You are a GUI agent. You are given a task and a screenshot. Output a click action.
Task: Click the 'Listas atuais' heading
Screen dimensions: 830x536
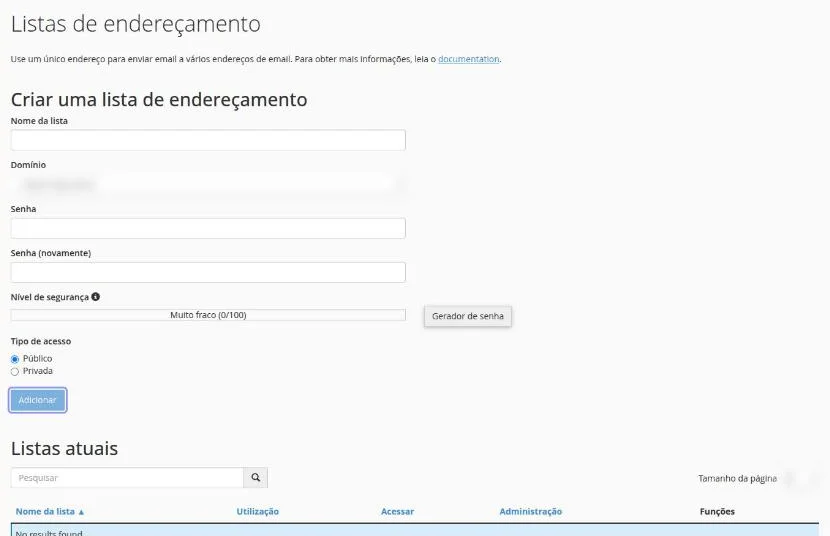[x=64, y=449]
